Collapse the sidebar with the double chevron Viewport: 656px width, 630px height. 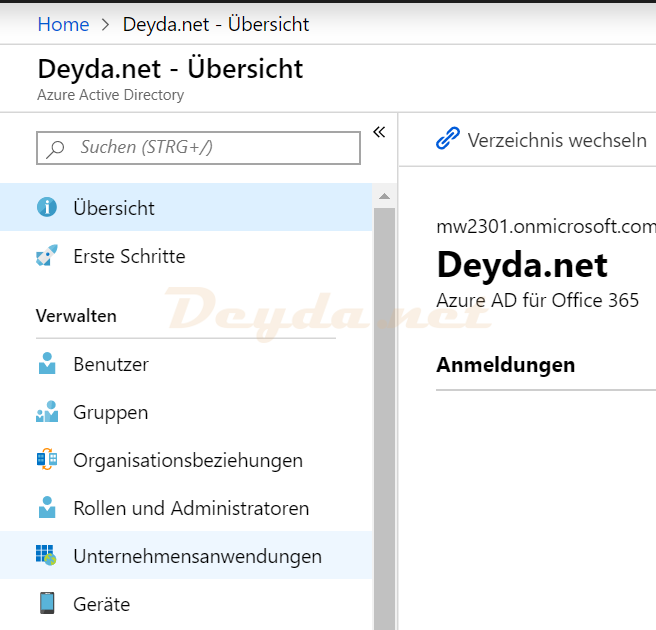tap(379, 132)
